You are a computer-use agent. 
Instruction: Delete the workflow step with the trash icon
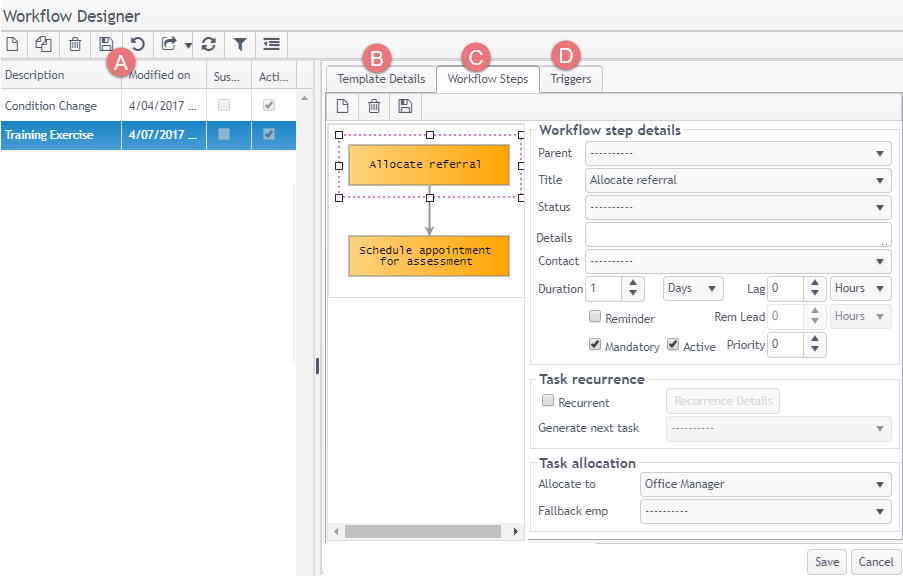tap(373, 106)
